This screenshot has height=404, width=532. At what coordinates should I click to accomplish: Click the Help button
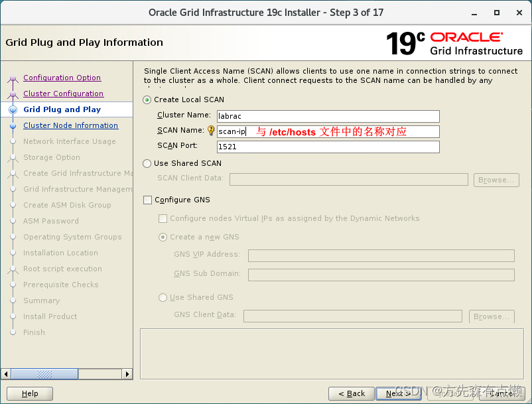click(30, 393)
